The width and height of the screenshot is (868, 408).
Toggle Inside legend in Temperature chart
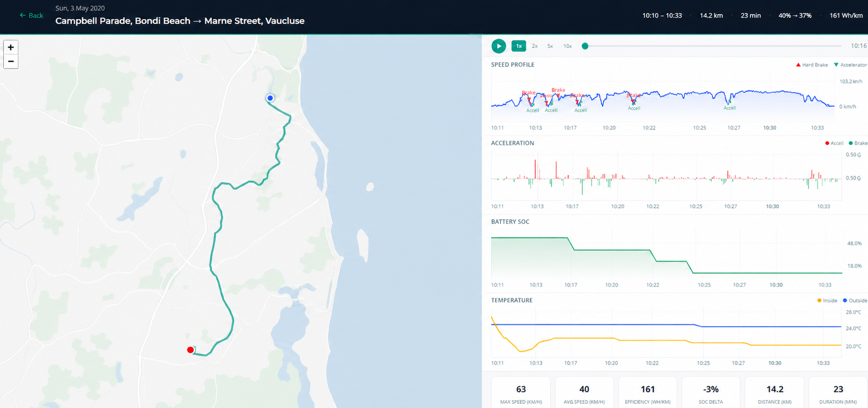coord(827,301)
